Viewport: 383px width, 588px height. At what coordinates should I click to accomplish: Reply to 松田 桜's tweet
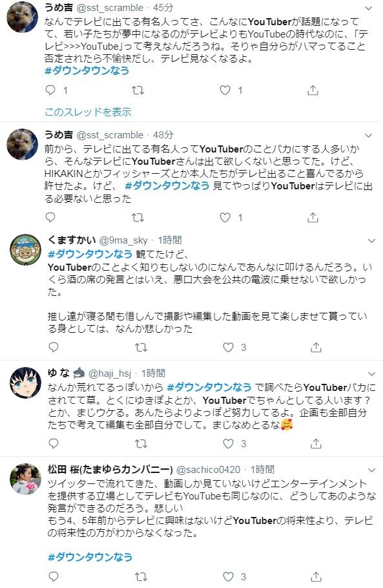click(x=54, y=577)
